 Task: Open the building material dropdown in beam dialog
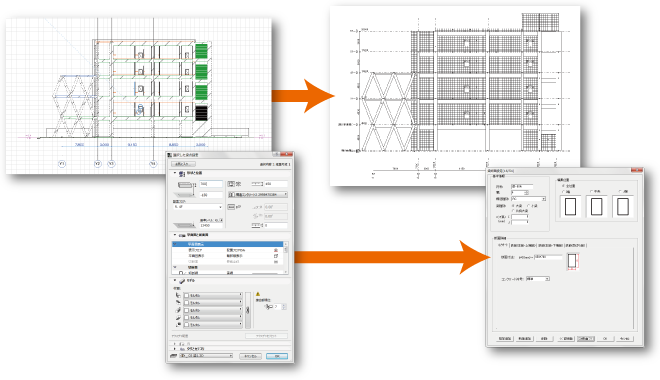click(x=258, y=194)
